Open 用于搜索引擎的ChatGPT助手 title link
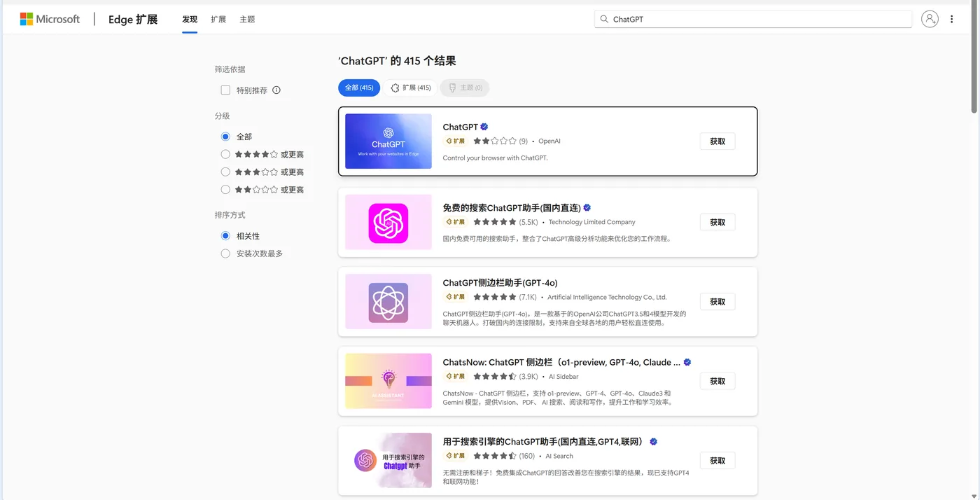 point(543,441)
